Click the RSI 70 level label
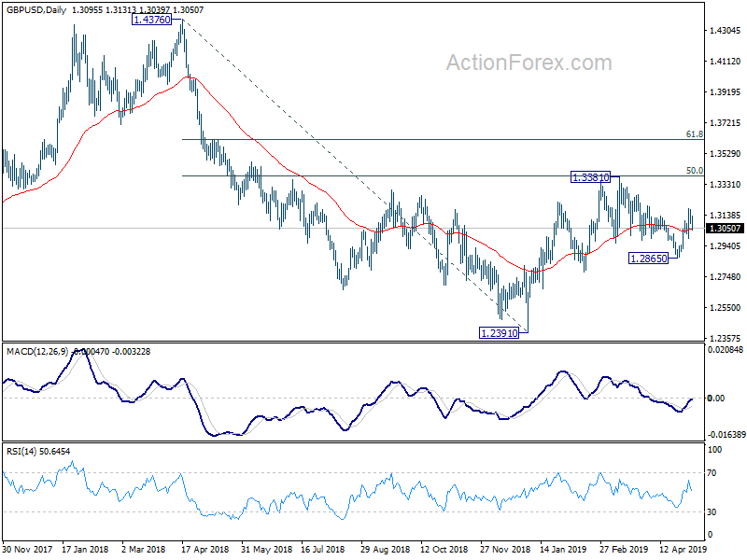The height and width of the screenshot is (560, 747). point(712,473)
